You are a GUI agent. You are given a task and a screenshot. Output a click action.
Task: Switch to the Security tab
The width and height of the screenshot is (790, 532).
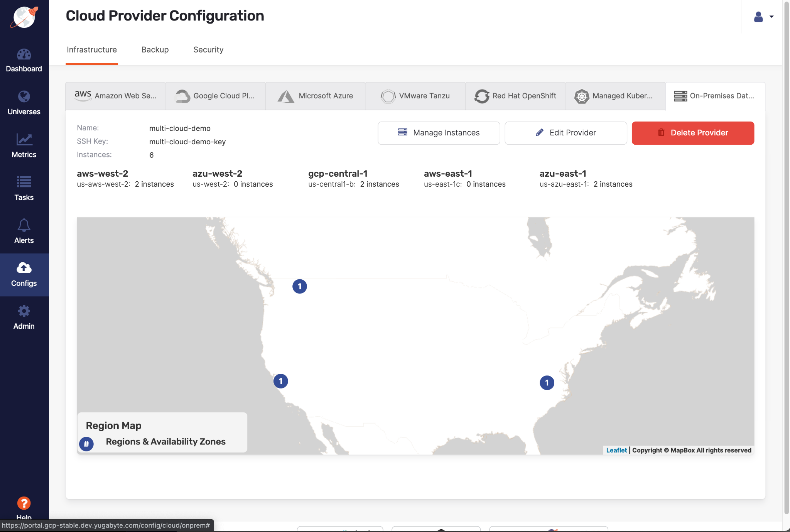tap(208, 50)
